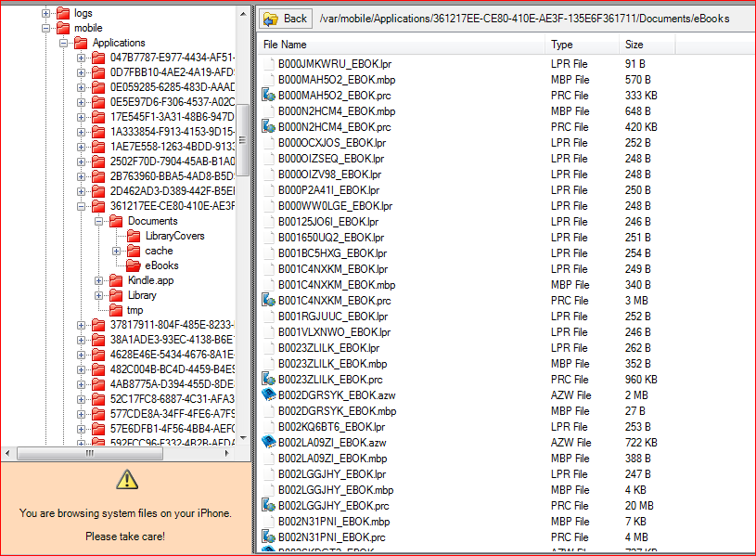Click tree horizontal scrollbar left arrow
Screen dimensions: 756x556
(x=7, y=453)
